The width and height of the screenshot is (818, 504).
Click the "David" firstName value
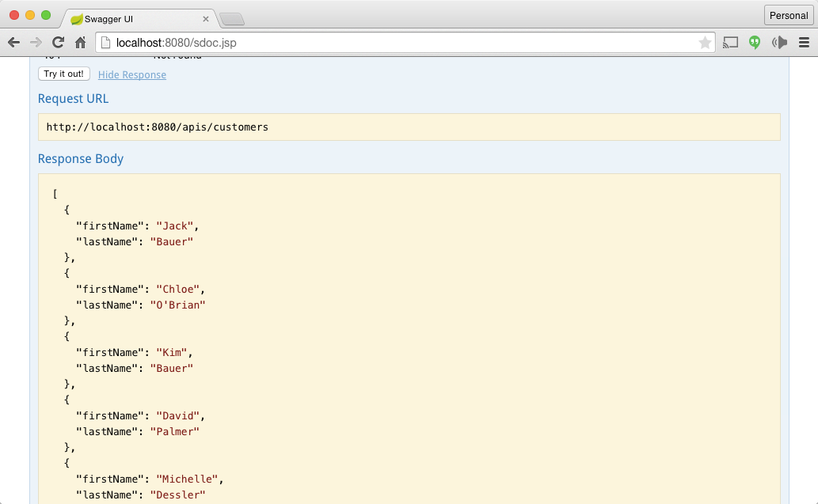coord(178,415)
